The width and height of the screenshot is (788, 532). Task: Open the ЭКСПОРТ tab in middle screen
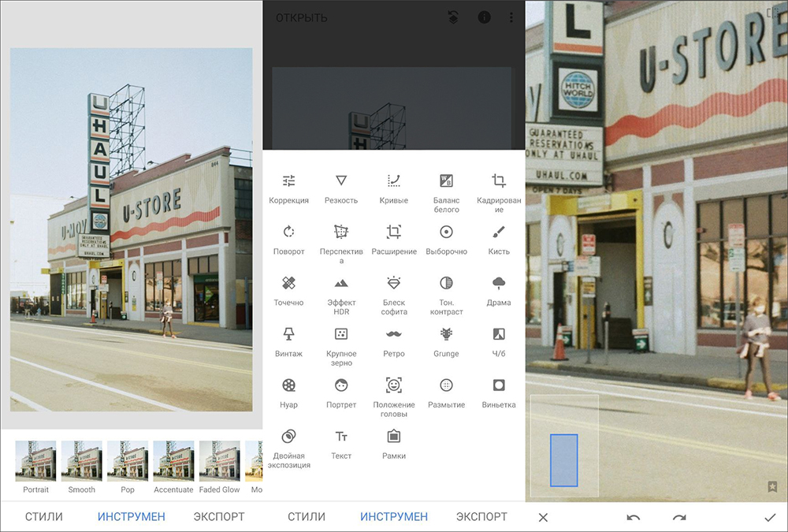click(x=481, y=517)
